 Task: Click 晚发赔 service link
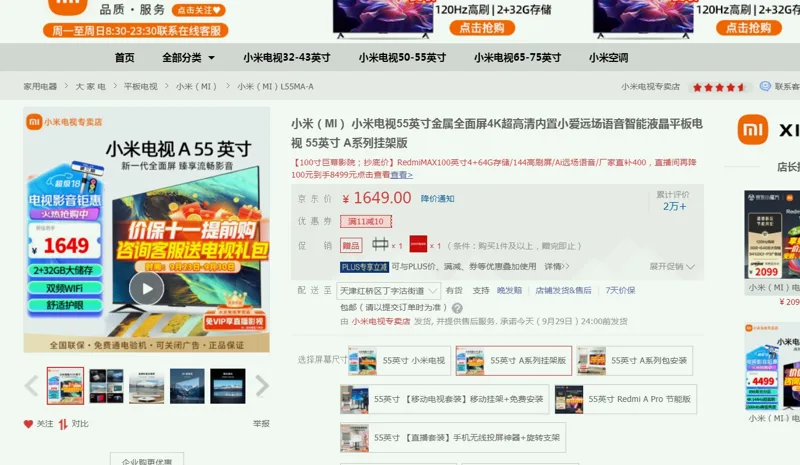[x=509, y=290]
